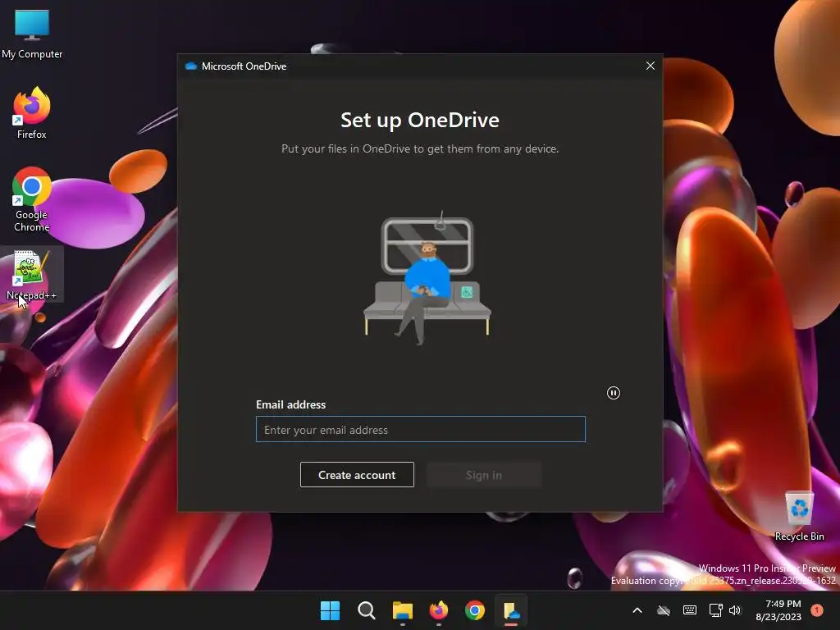
Task: Open the network status tray icon
Action: pyautogui.click(x=715, y=610)
